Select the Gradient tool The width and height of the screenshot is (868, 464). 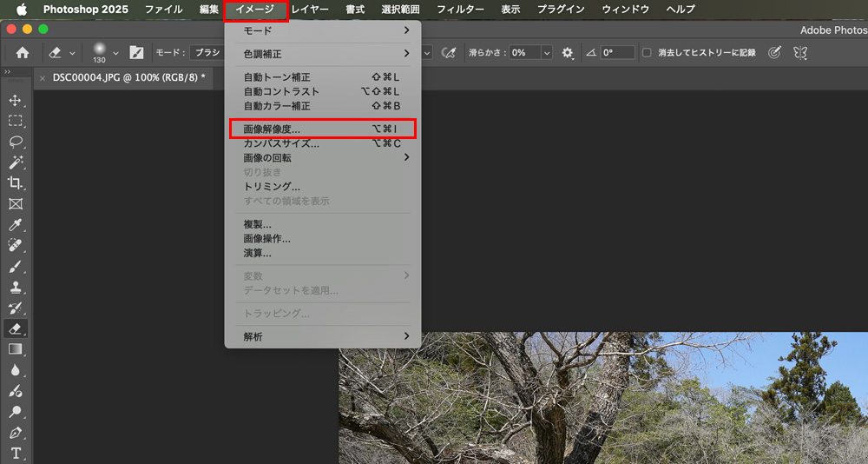click(16, 348)
